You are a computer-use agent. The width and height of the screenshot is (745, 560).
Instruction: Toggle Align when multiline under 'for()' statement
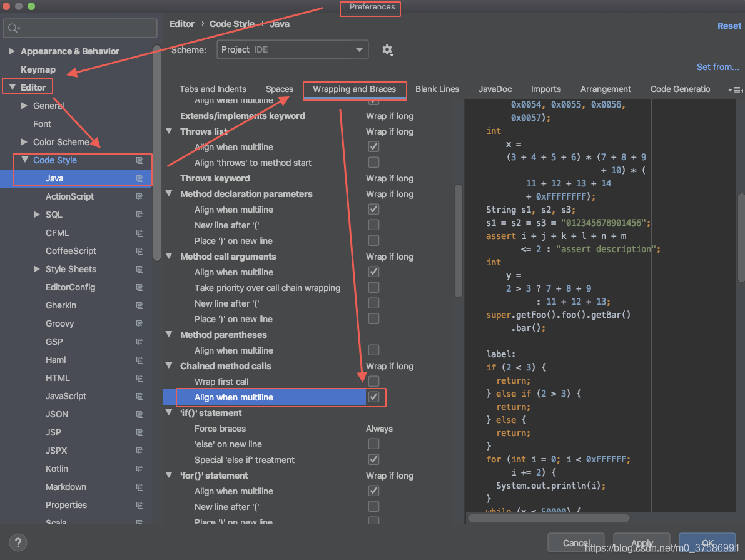click(374, 491)
